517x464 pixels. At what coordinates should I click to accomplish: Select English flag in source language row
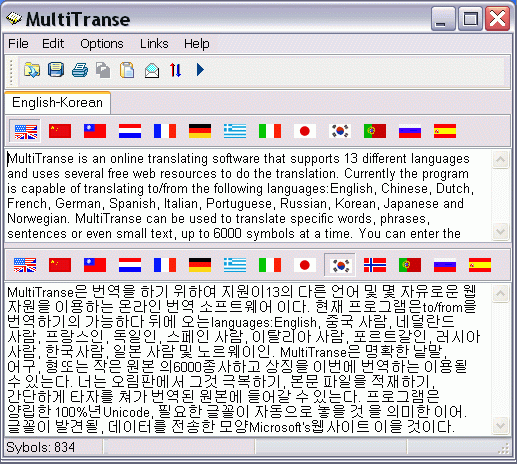point(25,131)
